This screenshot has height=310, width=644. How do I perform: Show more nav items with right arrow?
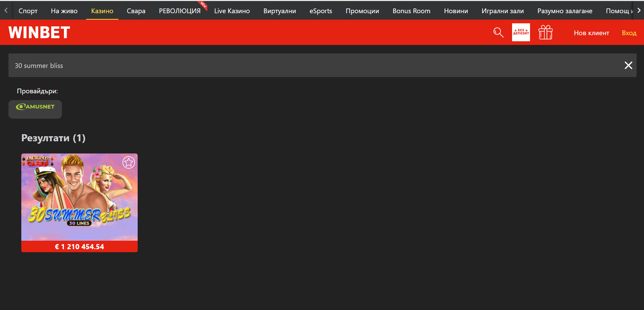[639, 10]
